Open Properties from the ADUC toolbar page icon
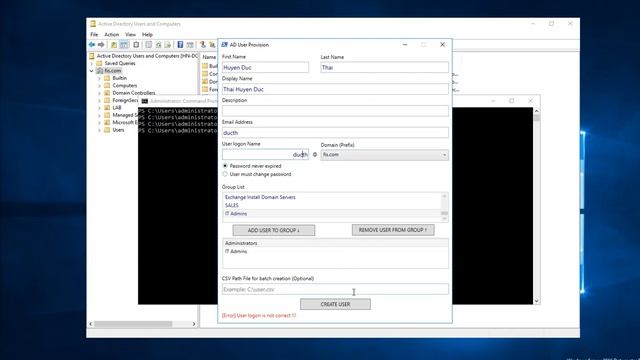Viewport: 640px width, 360px height. click(149, 44)
